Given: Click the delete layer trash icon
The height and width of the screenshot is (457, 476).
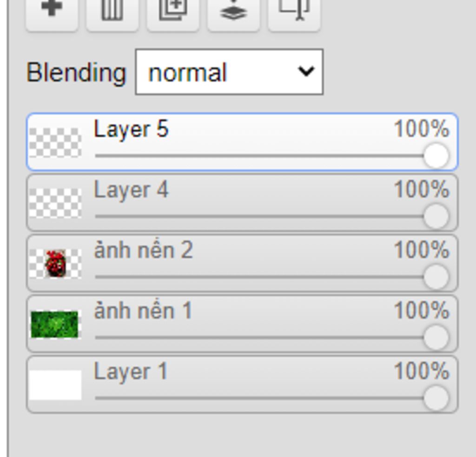Looking at the screenshot, I should tap(112, 11).
